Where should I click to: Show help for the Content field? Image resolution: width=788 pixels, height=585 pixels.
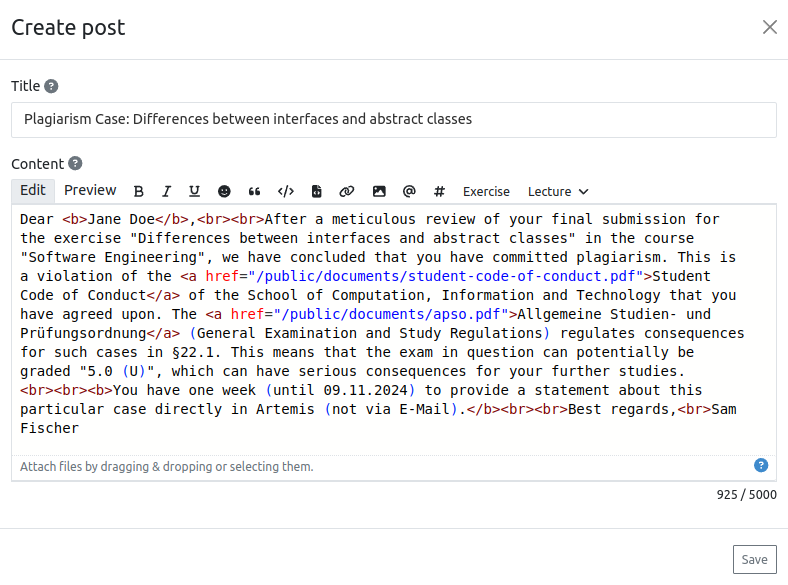[x=75, y=164]
